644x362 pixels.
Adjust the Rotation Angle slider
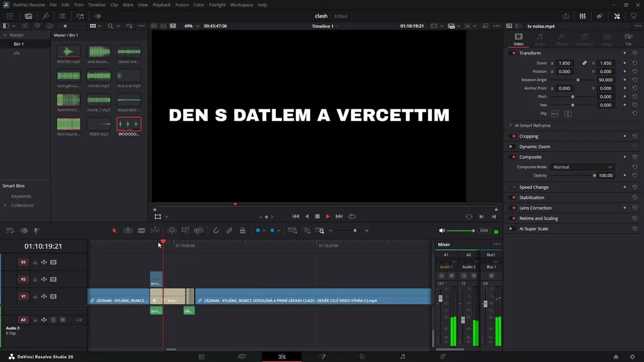point(573,80)
